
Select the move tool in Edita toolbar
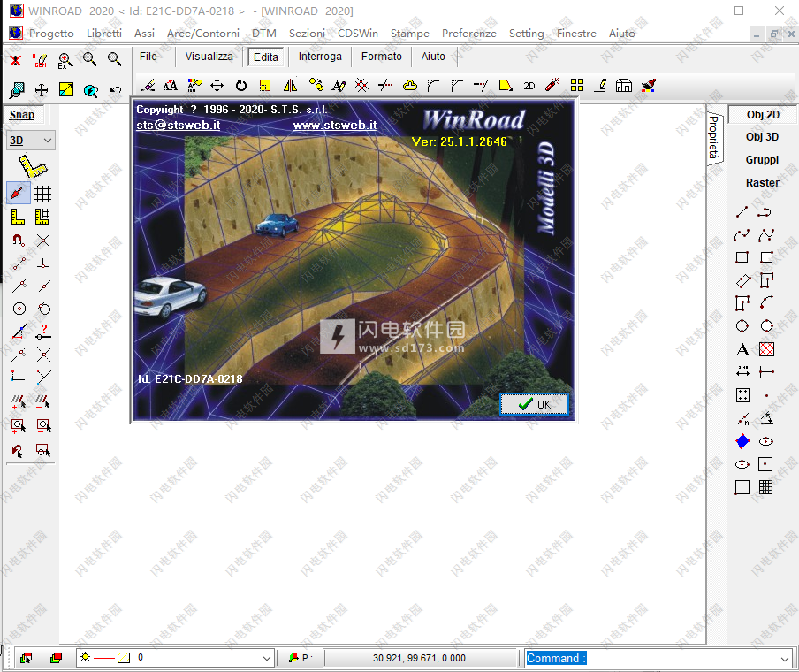pyautogui.click(x=217, y=86)
